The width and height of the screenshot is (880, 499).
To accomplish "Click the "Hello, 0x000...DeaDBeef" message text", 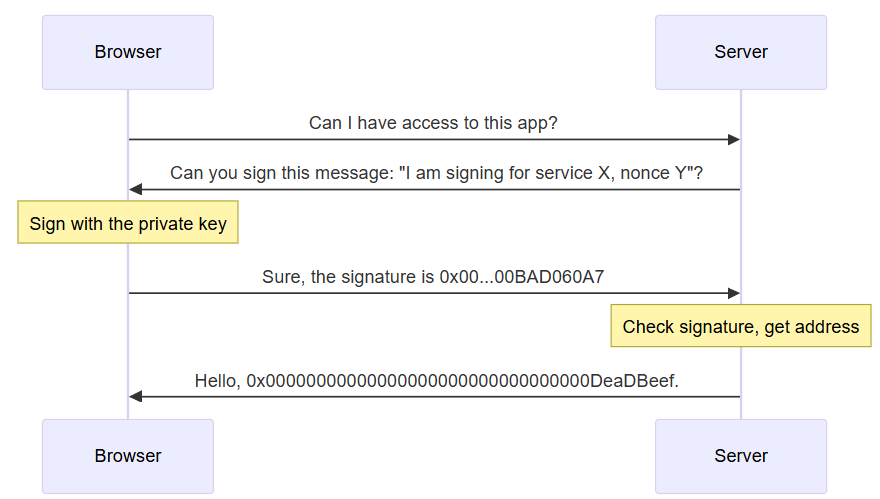I will click(x=436, y=380).
